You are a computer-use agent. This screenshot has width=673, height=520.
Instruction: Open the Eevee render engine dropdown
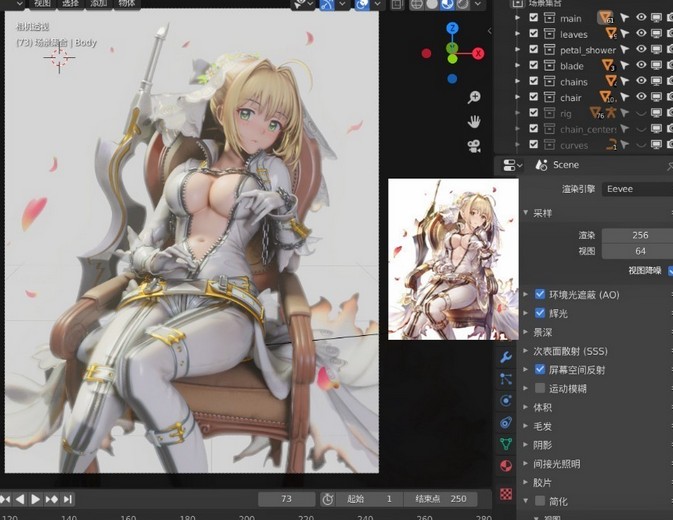coord(637,189)
